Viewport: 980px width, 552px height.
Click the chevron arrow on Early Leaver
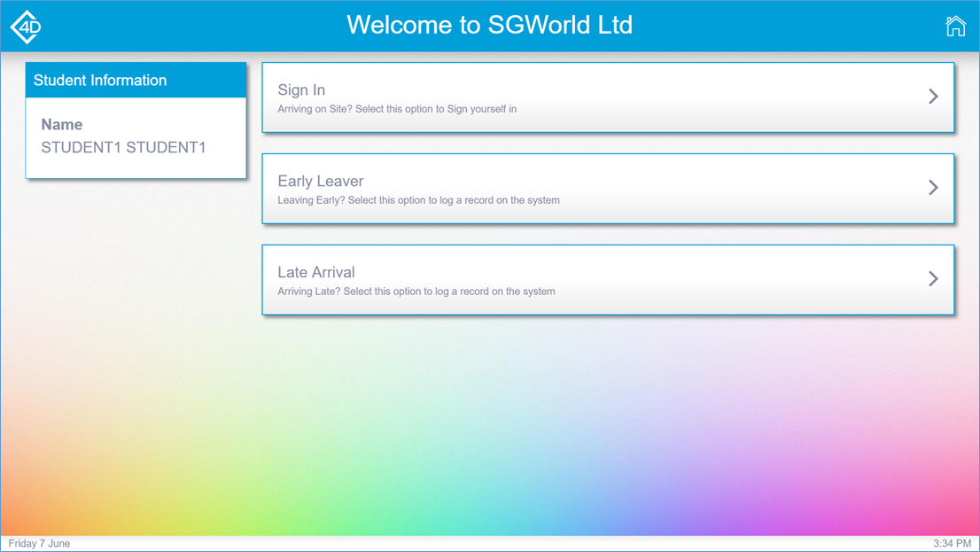[x=933, y=188]
